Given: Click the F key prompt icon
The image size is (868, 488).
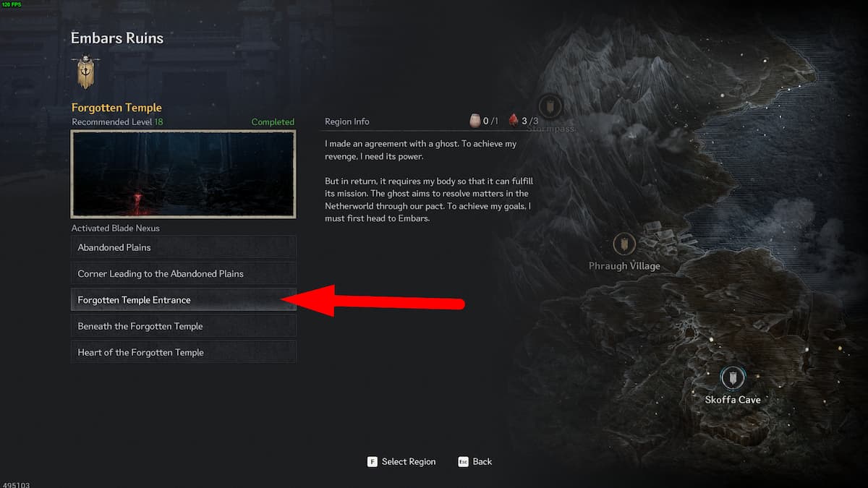Looking at the screenshot, I should pyautogui.click(x=372, y=461).
